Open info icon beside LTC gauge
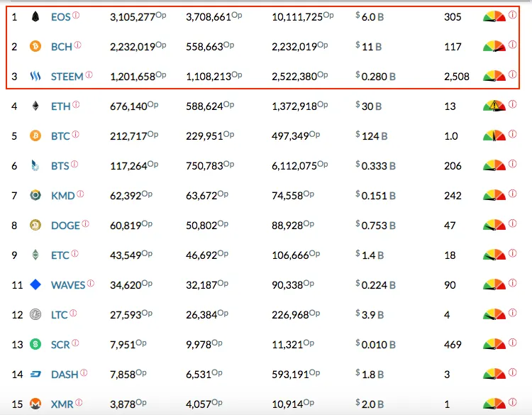The height and width of the screenshot is (415, 532). (x=513, y=313)
